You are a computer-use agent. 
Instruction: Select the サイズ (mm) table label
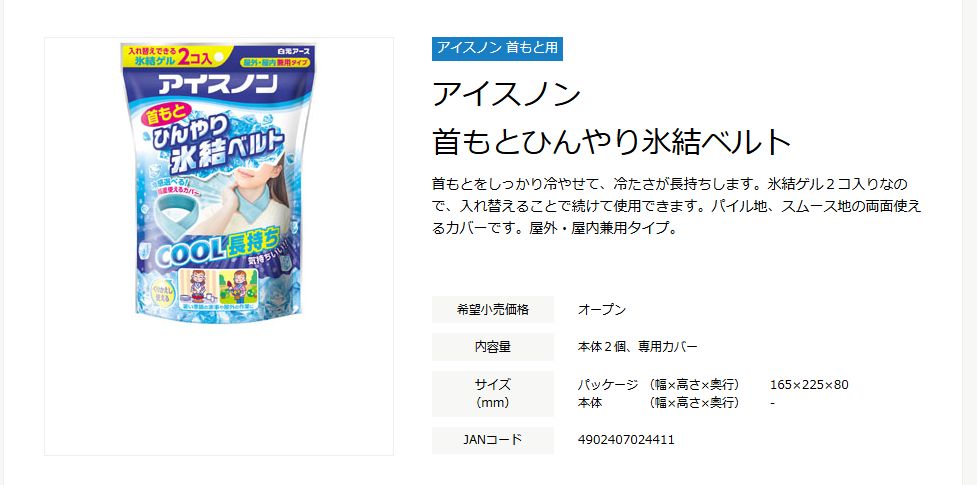point(492,393)
